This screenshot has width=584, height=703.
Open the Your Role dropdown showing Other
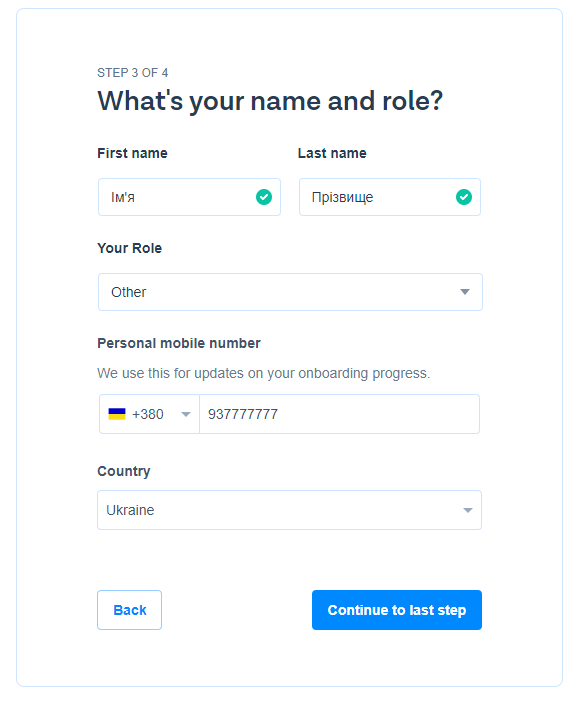pyautogui.click(x=290, y=292)
